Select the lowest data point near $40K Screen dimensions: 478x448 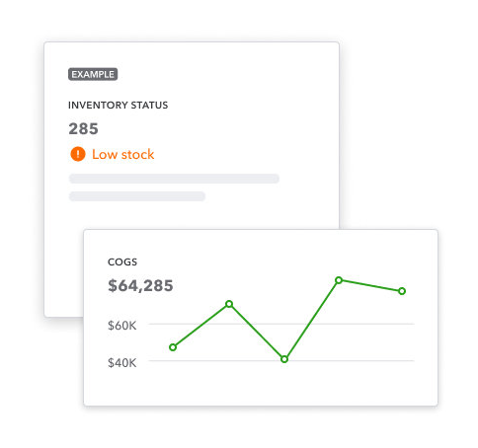tap(284, 359)
